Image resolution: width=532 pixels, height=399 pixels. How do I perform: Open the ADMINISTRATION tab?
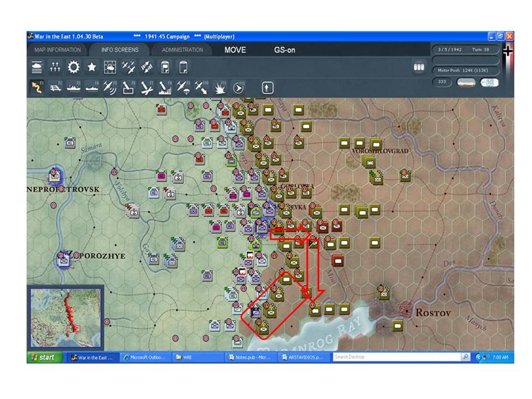[182, 50]
